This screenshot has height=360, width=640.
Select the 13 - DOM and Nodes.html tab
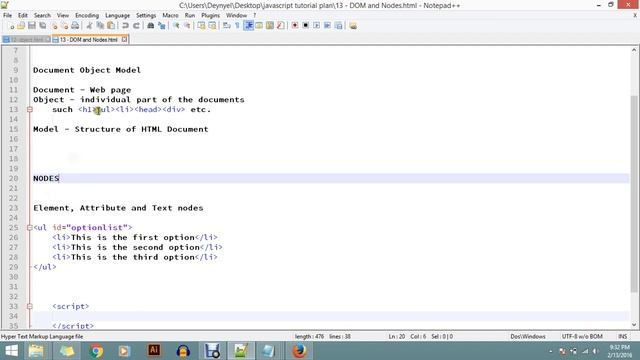pos(89,40)
